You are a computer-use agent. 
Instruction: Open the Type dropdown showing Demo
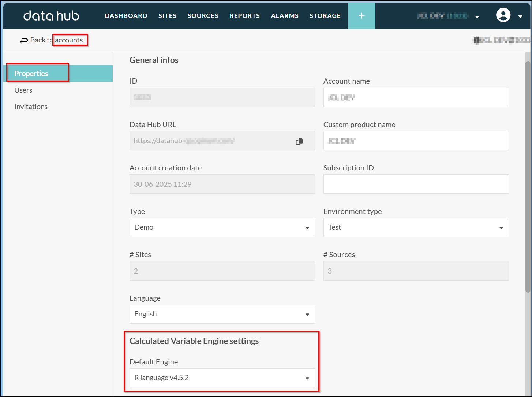pyautogui.click(x=222, y=227)
